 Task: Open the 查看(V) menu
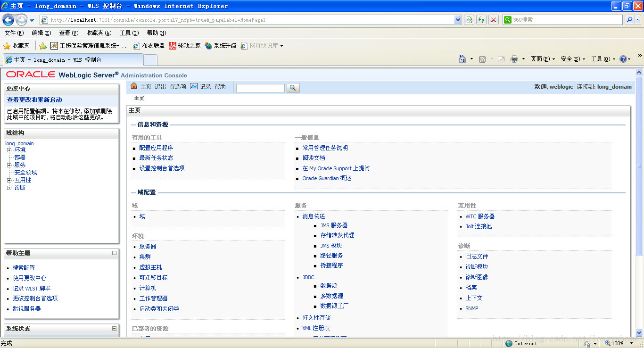click(68, 33)
